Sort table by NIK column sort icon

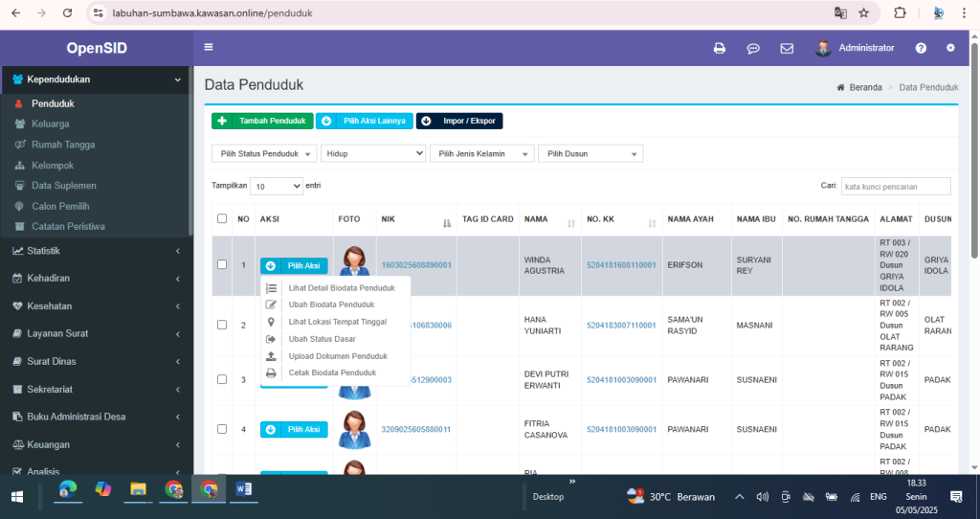(447, 223)
